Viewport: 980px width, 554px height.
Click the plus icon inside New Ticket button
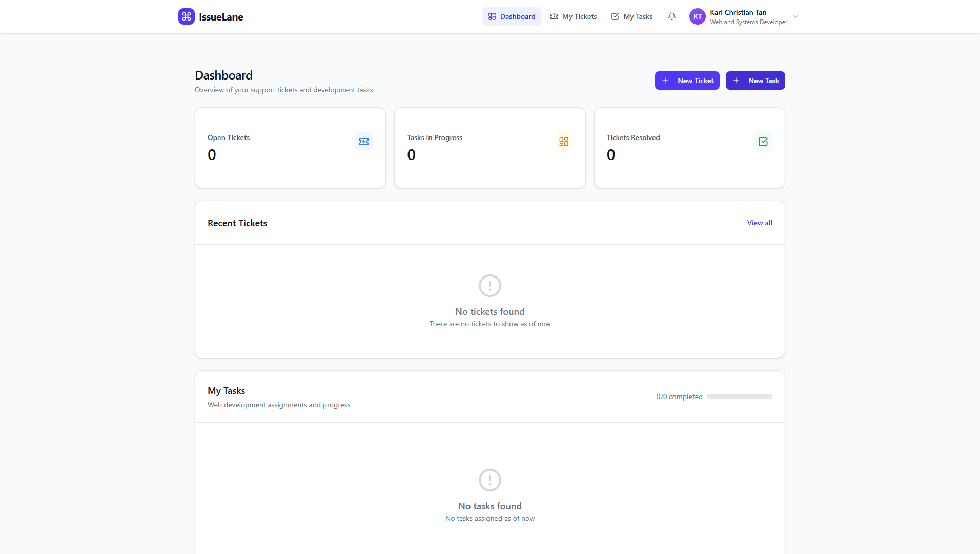[x=665, y=81]
